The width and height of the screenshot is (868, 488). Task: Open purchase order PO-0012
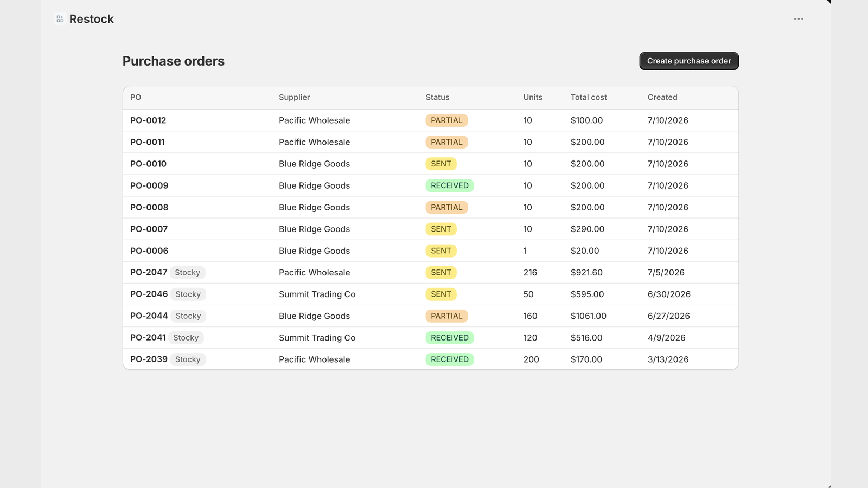148,120
